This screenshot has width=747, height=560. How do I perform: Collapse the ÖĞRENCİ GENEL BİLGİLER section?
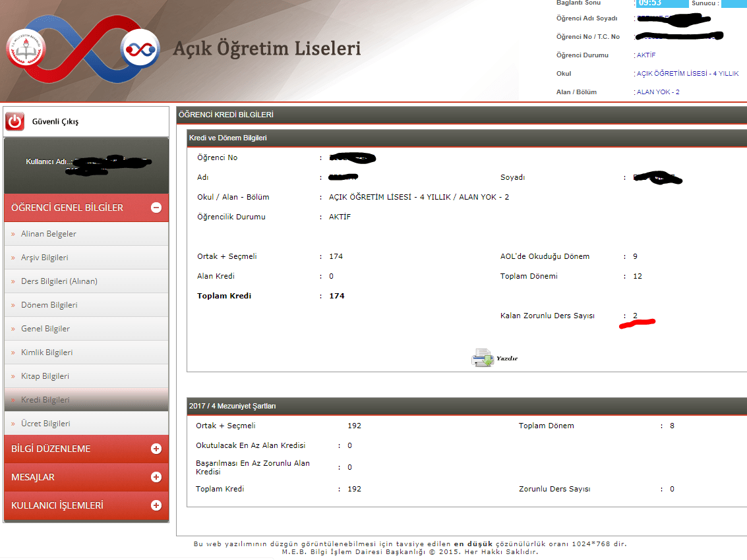(156, 207)
